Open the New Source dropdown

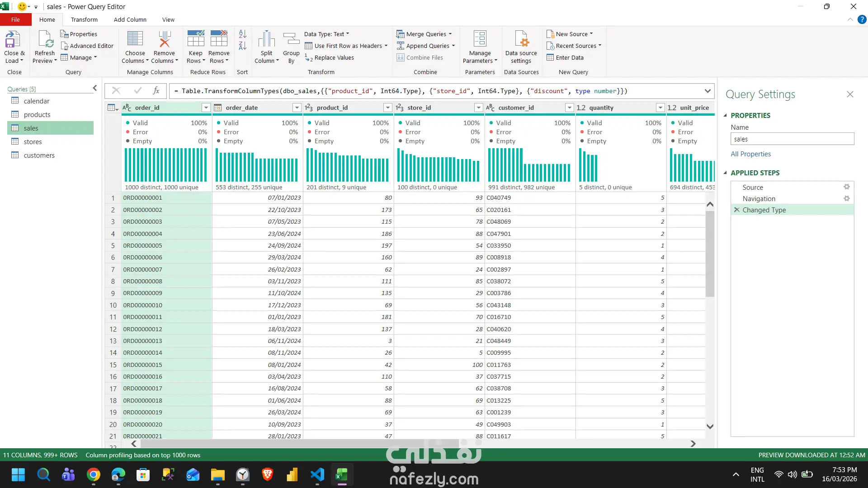570,34
